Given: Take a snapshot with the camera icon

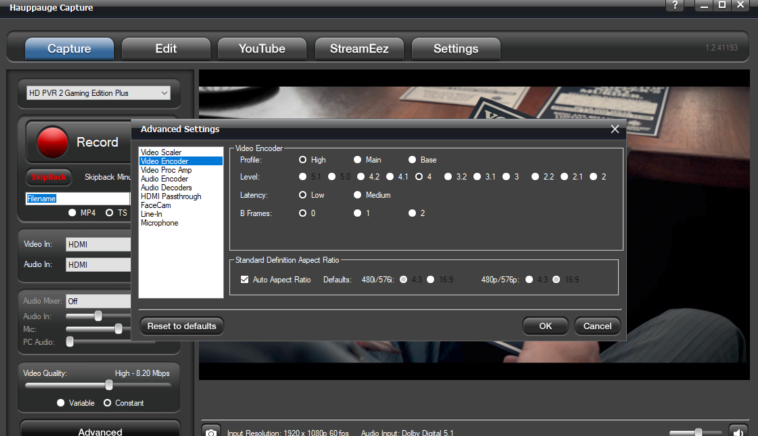Looking at the screenshot, I should point(211,431).
